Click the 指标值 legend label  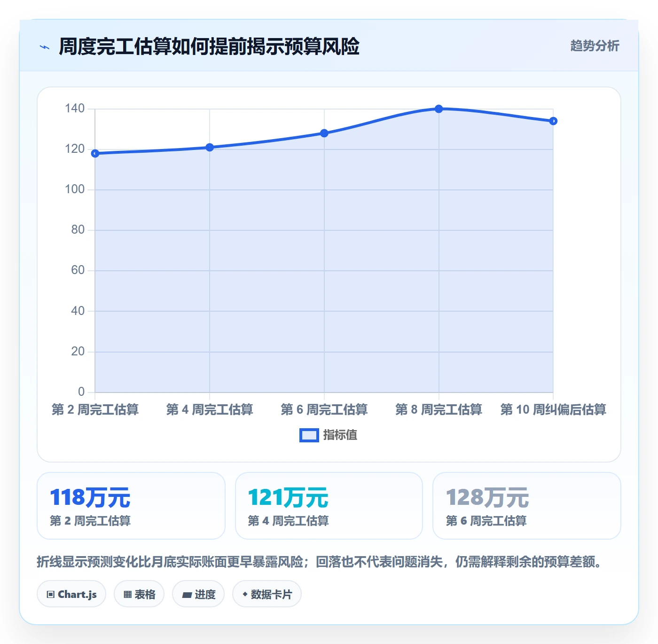pyautogui.click(x=340, y=435)
